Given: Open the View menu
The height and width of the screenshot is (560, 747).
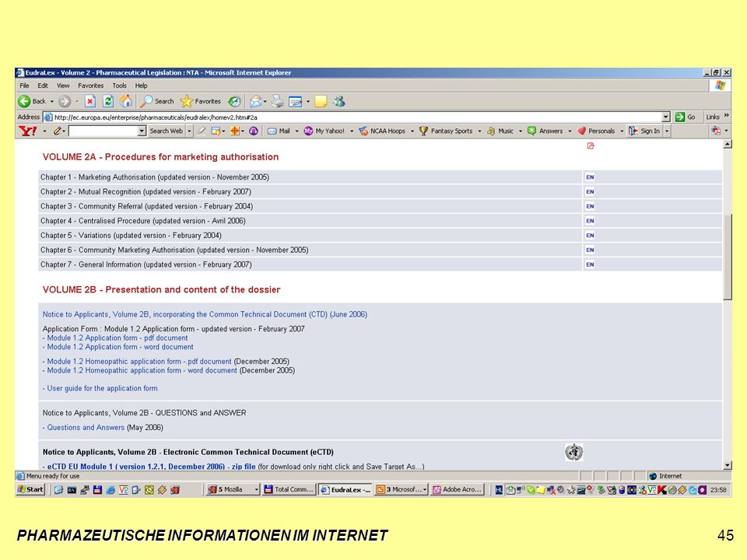Looking at the screenshot, I should click(63, 86).
